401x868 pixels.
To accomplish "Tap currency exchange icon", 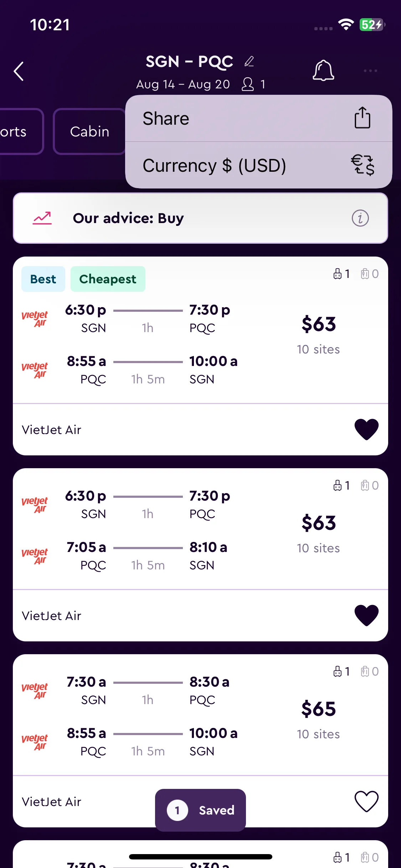I will tap(363, 165).
